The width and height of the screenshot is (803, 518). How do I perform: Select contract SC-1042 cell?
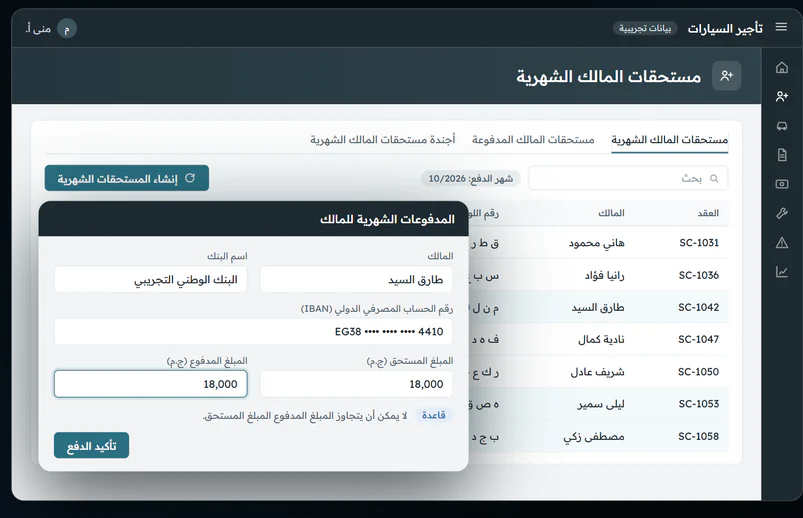[x=699, y=307]
